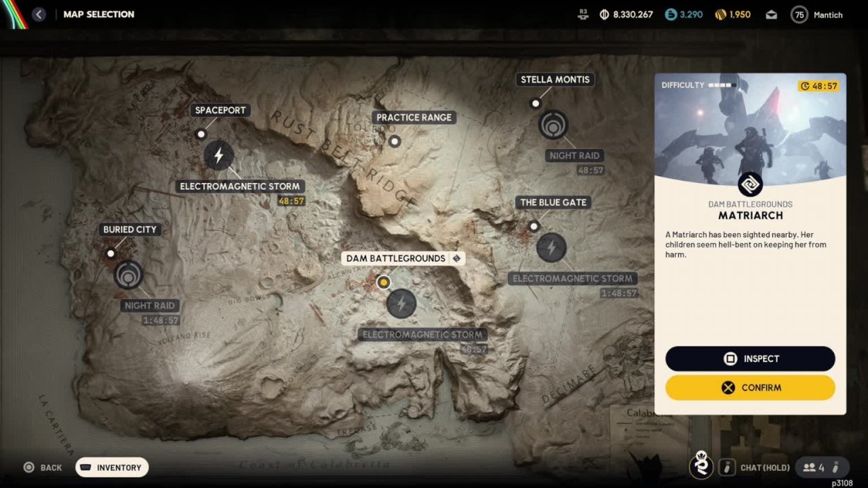Select the Spaceport map marker dot

point(201,134)
